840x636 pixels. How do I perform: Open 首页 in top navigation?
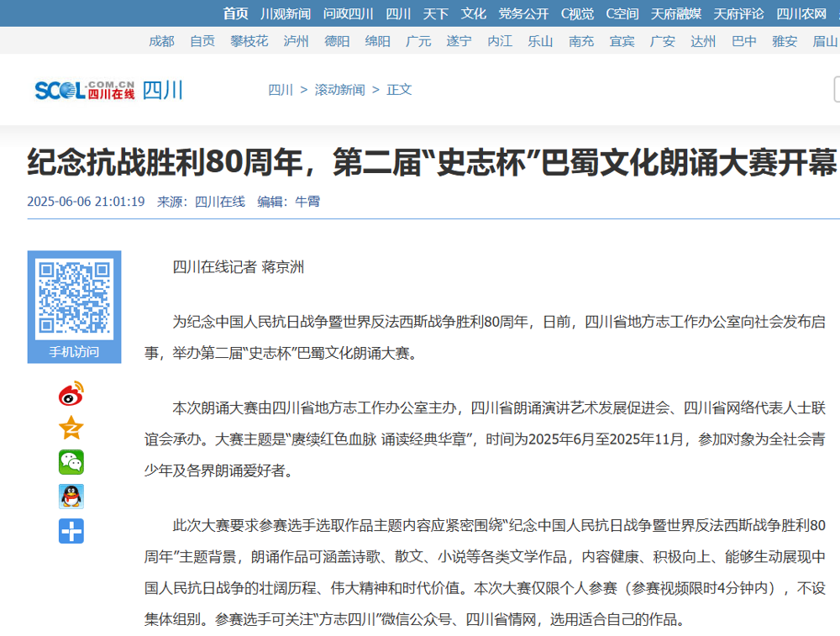[235, 13]
